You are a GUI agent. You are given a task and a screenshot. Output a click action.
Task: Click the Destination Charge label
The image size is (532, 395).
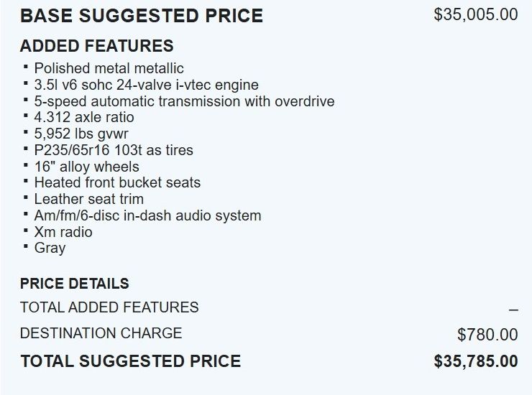[101, 333]
